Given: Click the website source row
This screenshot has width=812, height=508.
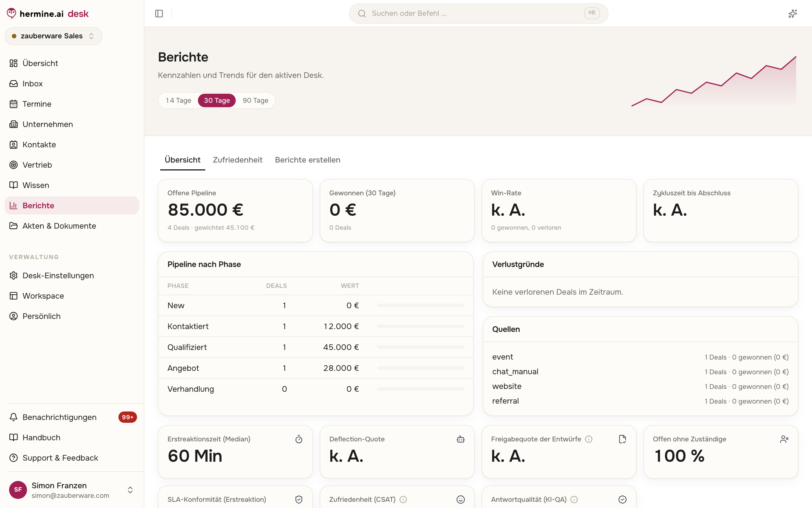Looking at the screenshot, I should 640,386.
